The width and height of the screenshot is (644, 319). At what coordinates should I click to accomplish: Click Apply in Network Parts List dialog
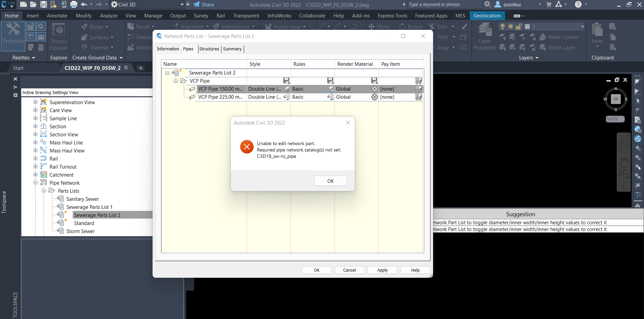click(x=382, y=270)
